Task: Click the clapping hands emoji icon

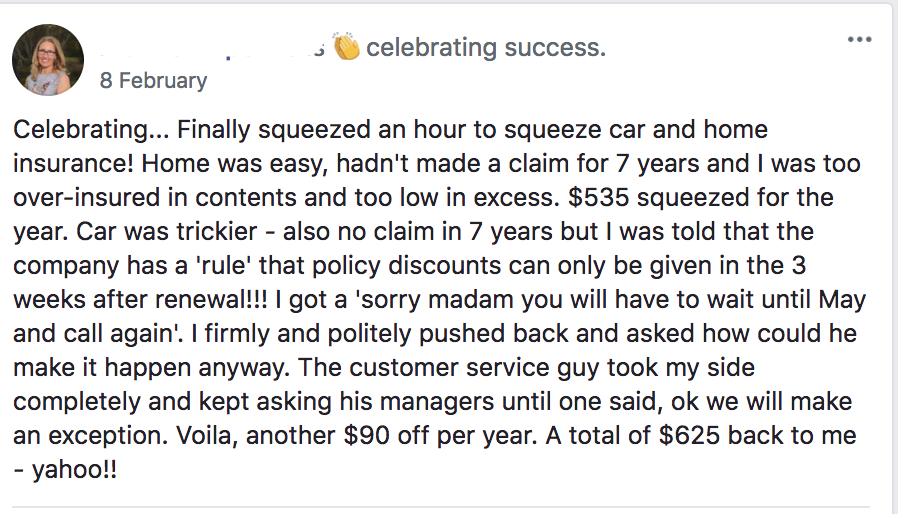Action: (347, 47)
